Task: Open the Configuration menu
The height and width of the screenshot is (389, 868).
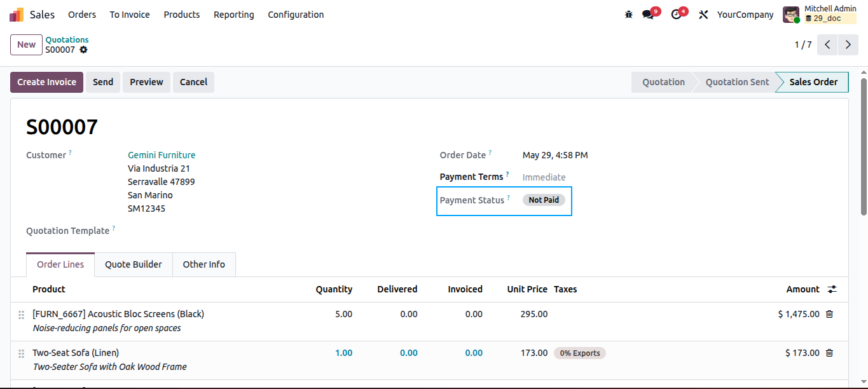Action: 296,15
